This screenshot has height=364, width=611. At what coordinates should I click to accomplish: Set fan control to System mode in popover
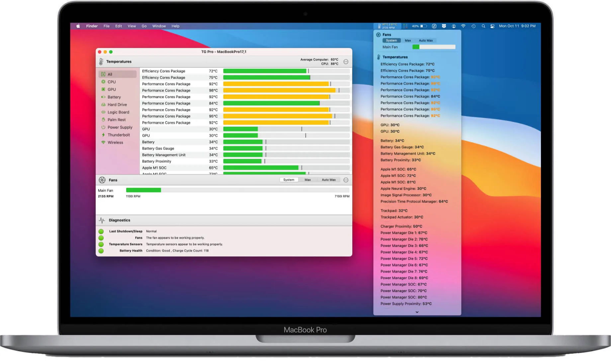(391, 40)
